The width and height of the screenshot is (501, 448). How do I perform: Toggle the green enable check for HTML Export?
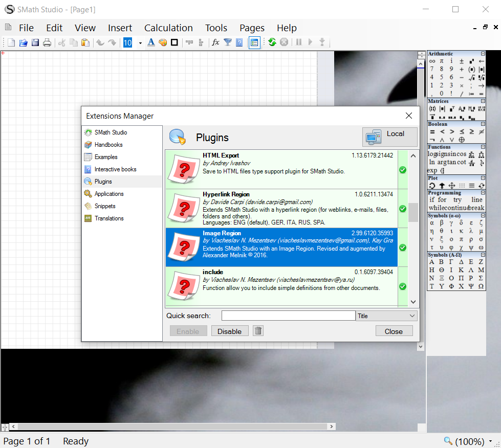coord(402,169)
